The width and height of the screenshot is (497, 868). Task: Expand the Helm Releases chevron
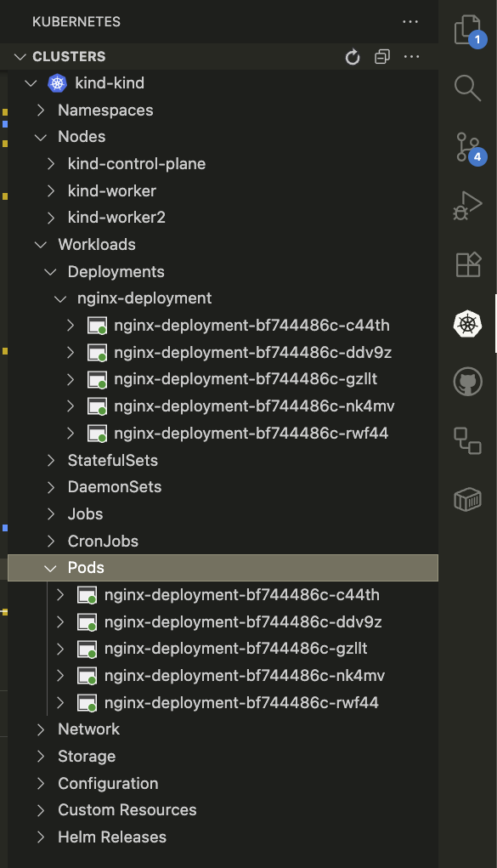[x=41, y=837]
